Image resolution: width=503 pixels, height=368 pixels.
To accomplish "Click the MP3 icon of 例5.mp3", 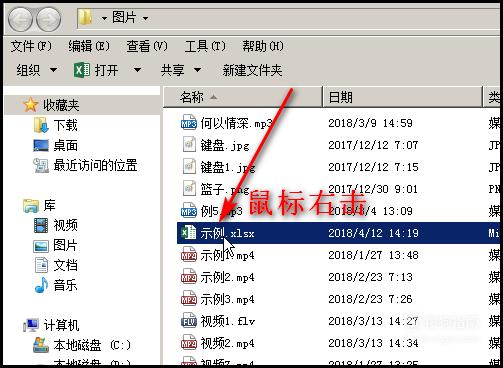I will (x=189, y=211).
